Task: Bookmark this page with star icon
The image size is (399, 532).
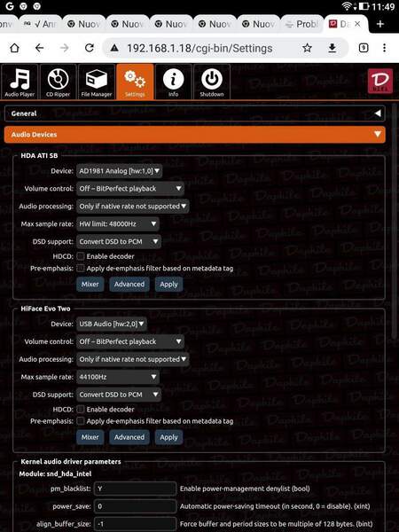Action: click(307, 48)
